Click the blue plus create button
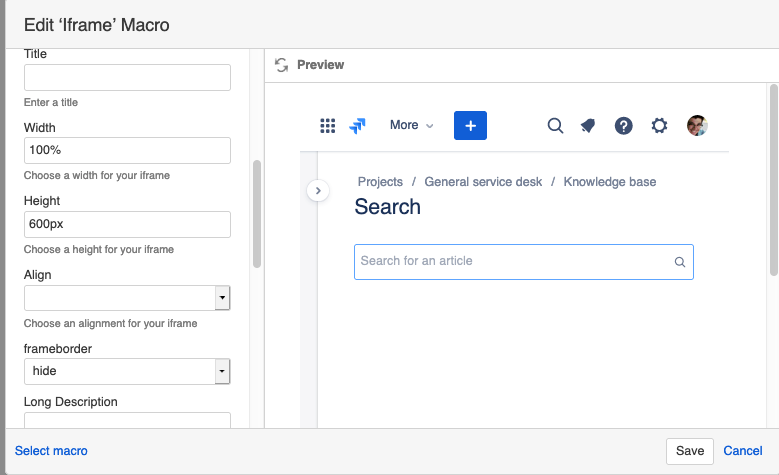Image resolution: width=779 pixels, height=475 pixels. pos(470,125)
